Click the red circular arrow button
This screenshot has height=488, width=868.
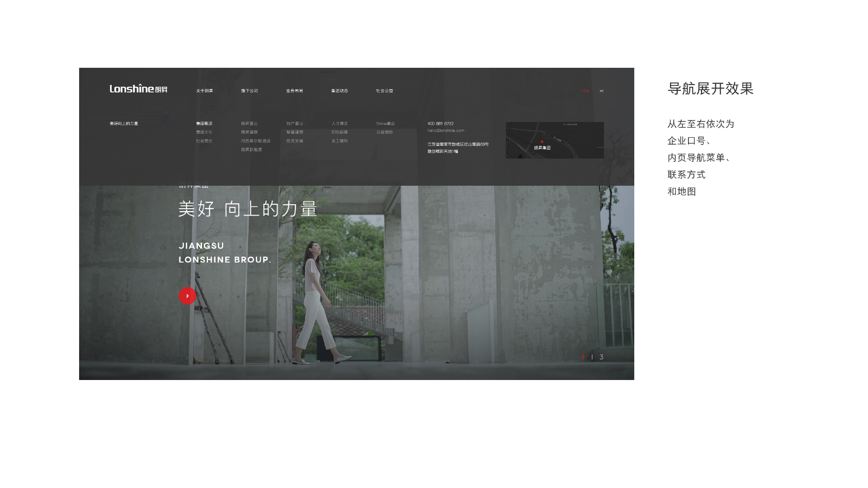(x=187, y=296)
